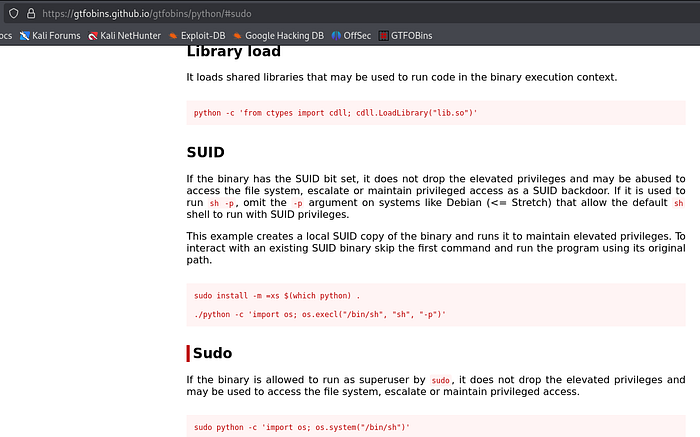700x437 pixels.
Task: Click the inline 'sh -p' code snippet
Action: point(222,203)
